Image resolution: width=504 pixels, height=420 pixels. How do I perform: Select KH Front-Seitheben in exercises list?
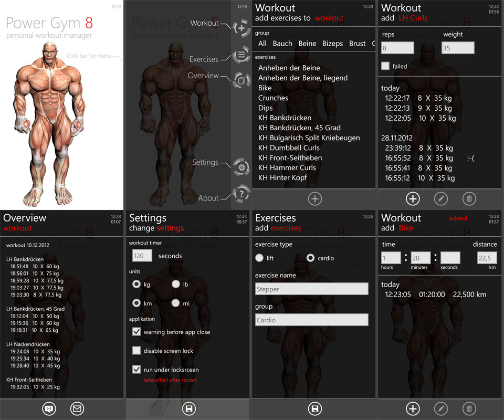290,157
